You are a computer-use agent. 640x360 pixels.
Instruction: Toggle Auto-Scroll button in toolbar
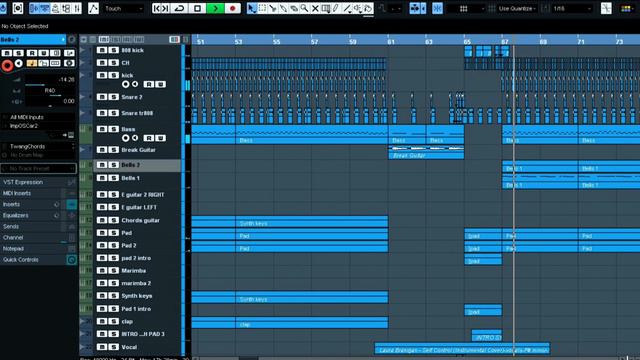pos(416,8)
